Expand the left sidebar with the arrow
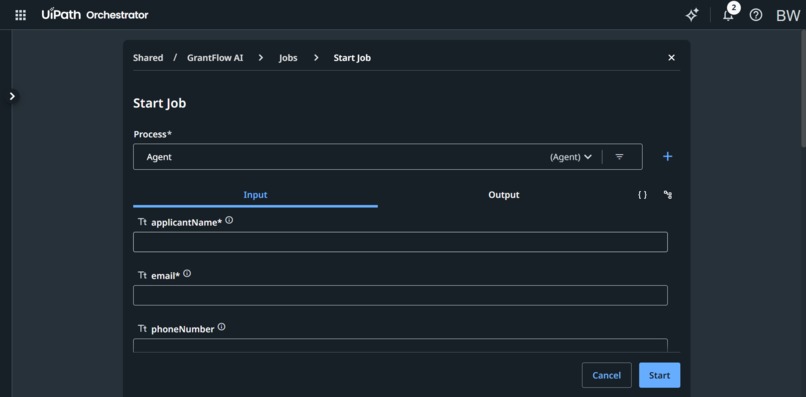 (12, 96)
